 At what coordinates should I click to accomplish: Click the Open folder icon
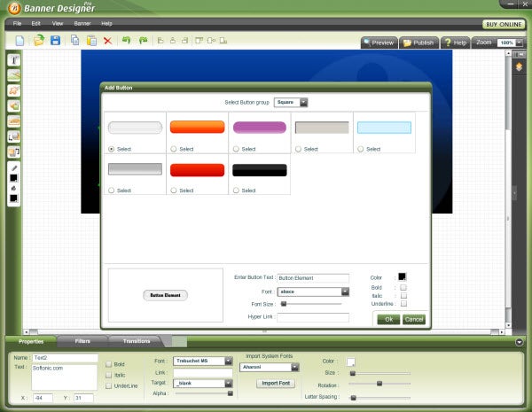tap(39, 41)
